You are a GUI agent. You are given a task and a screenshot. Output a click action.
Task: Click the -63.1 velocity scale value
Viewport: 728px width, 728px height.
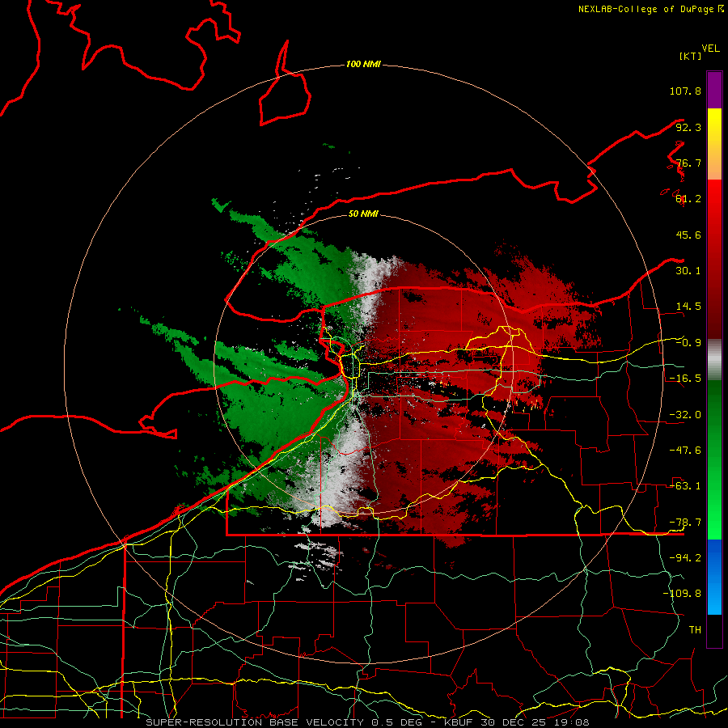pos(685,486)
